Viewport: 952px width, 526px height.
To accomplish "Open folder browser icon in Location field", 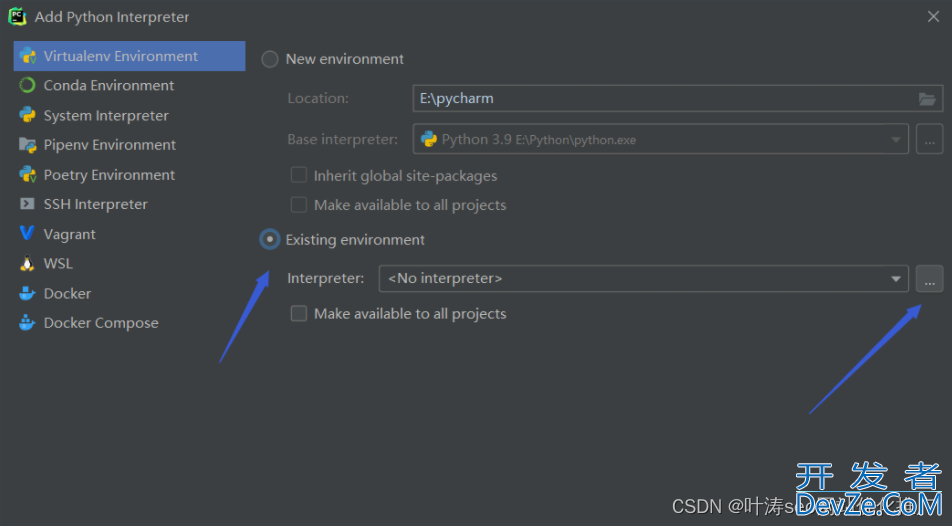I will coord(927,99).
